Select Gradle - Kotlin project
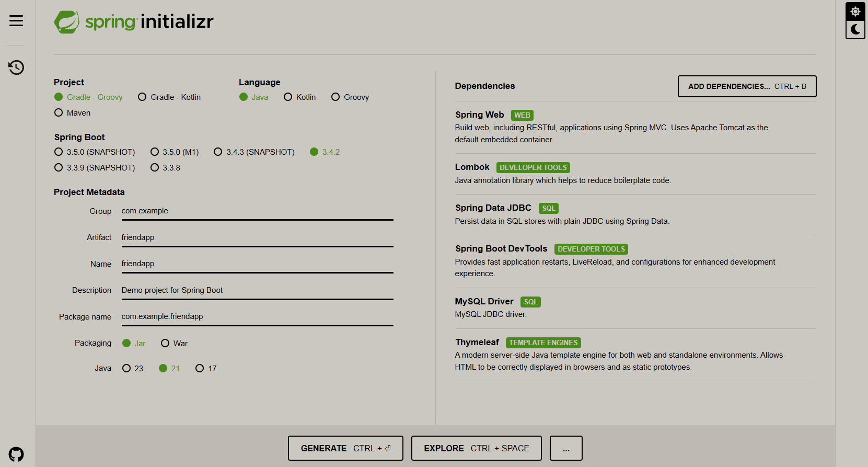 (x=169, y=97)
